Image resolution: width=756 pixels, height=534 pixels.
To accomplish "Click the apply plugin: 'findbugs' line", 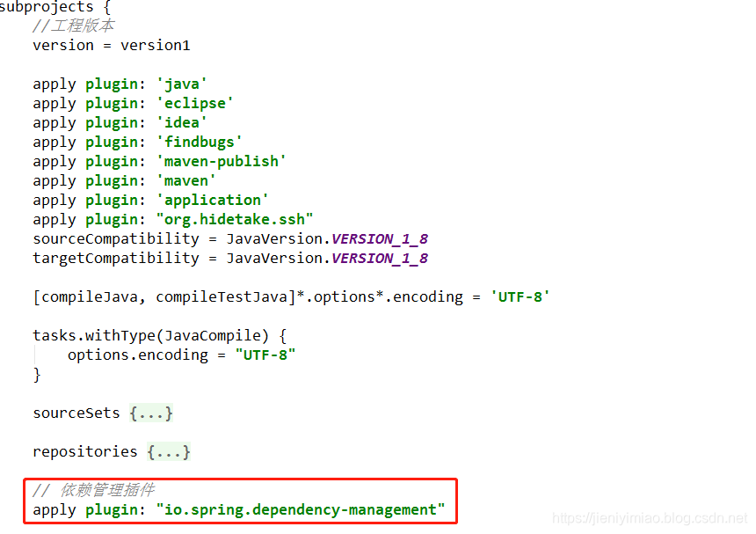I will click(x=137, y=143).
